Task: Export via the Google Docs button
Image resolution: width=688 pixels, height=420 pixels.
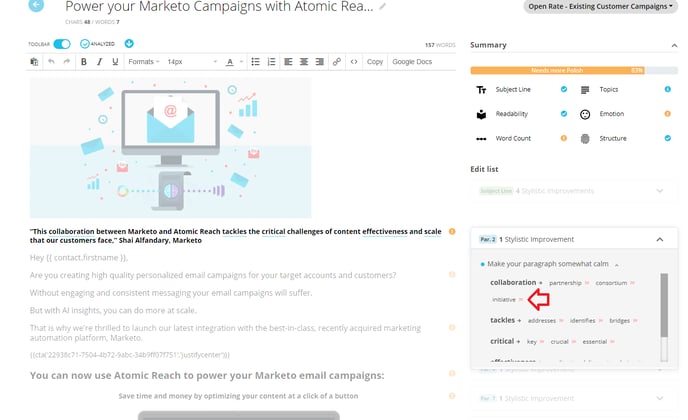Action: 412,62
